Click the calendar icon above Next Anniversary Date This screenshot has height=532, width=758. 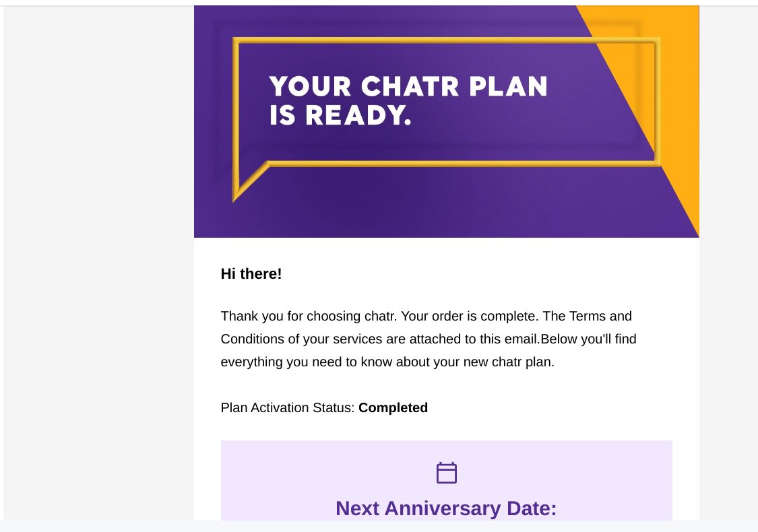point(447,473)
